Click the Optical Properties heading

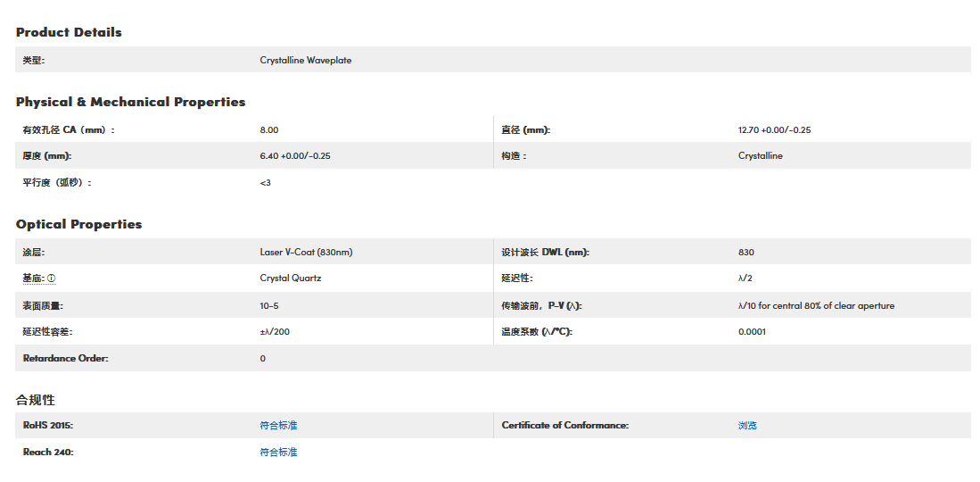(78, 224)
